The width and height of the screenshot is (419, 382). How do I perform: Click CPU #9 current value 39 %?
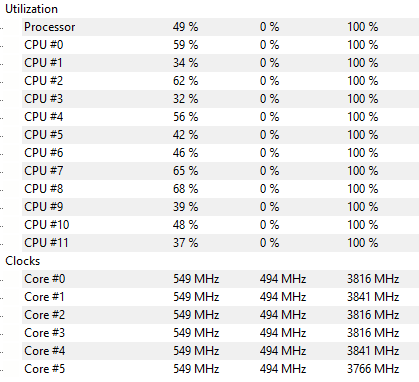(185, 207)
